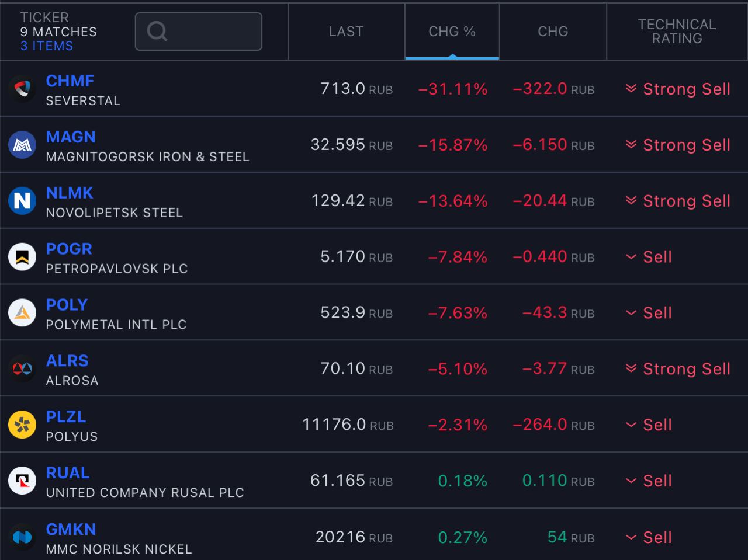Click the double-chevron icon beside ALRS rating

tap(631, 369)
